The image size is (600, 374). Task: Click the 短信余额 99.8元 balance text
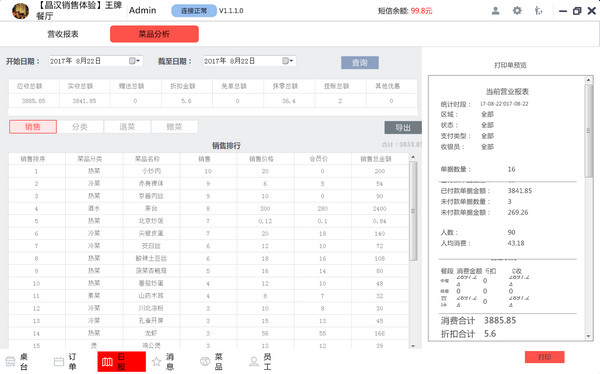[x=405, y=11]
